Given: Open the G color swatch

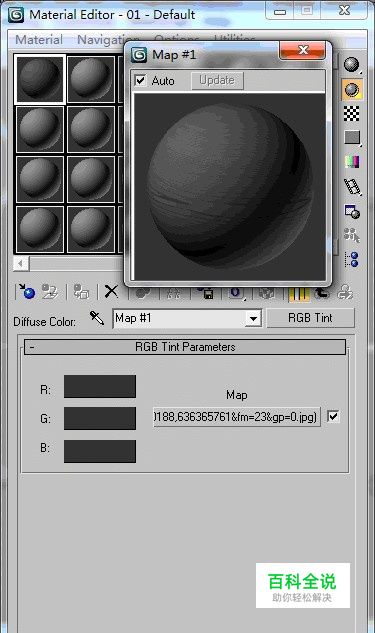Looking at the screenshot, I should click(x=100, y=418).
